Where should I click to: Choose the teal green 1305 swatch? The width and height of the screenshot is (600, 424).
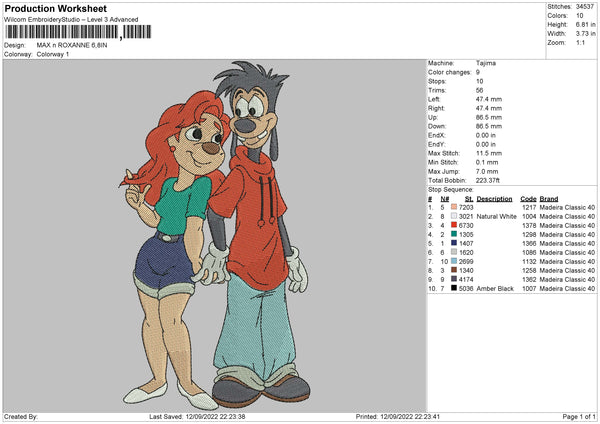(x=454, y=234)
